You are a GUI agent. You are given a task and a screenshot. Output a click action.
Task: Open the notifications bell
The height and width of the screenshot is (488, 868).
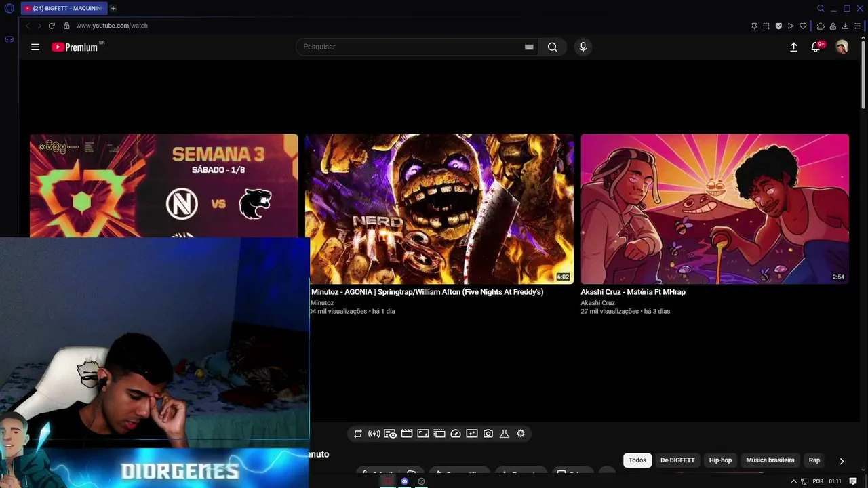[816, 47]
